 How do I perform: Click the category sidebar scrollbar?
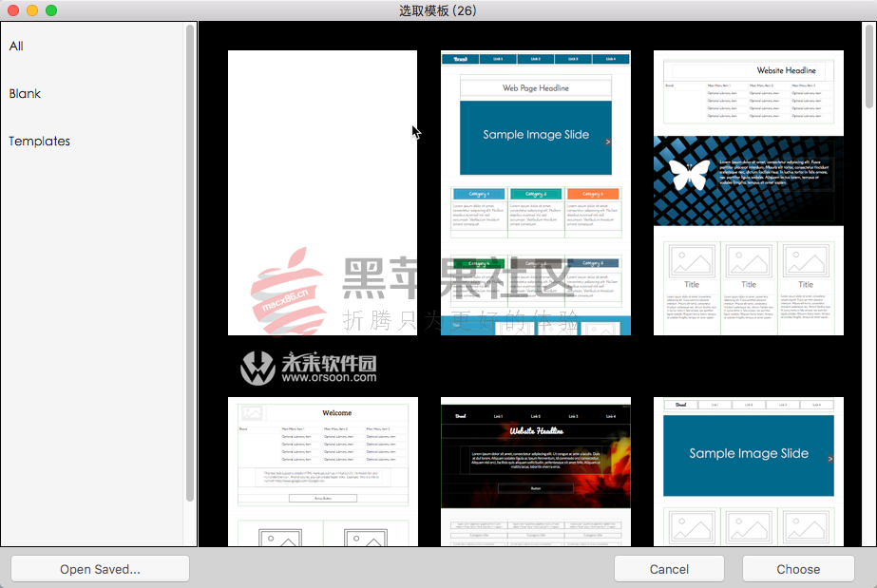click(190, 263)
